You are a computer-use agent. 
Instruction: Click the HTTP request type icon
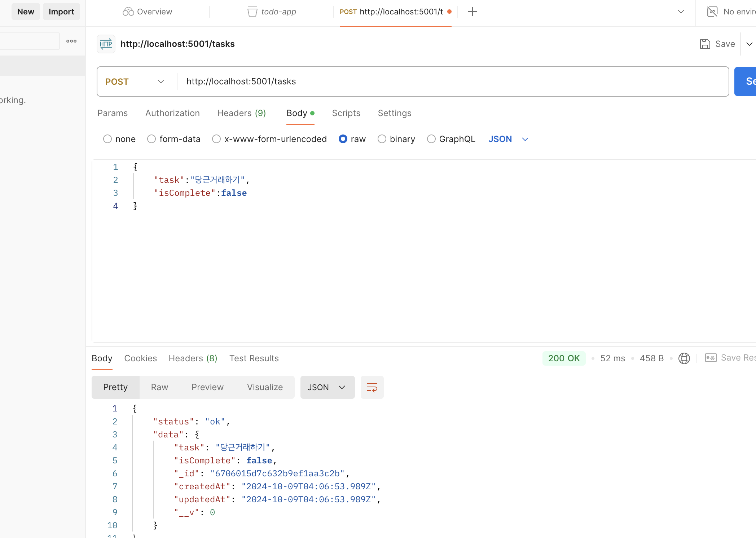(106, 44)
